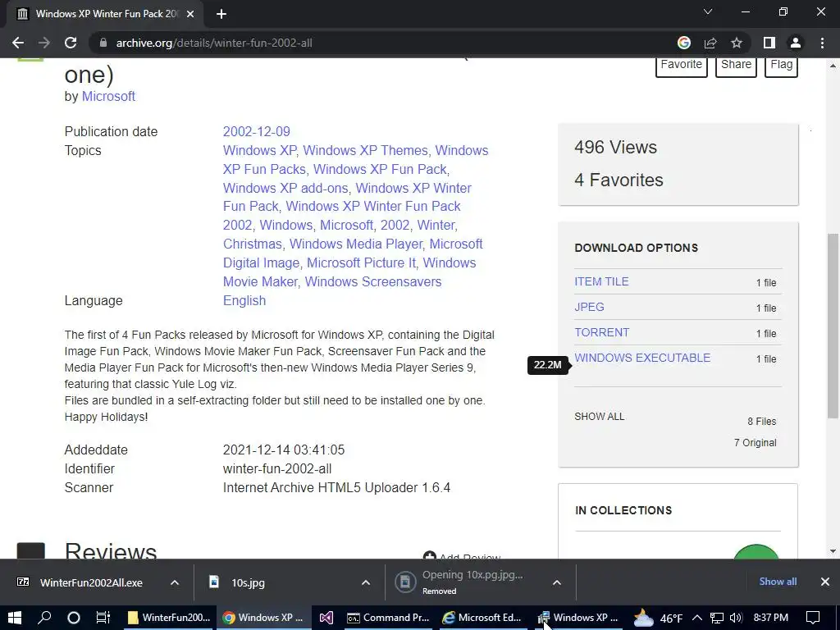
Task: Open the Microsoft Picture It topic link
Action: coord(361,263)
